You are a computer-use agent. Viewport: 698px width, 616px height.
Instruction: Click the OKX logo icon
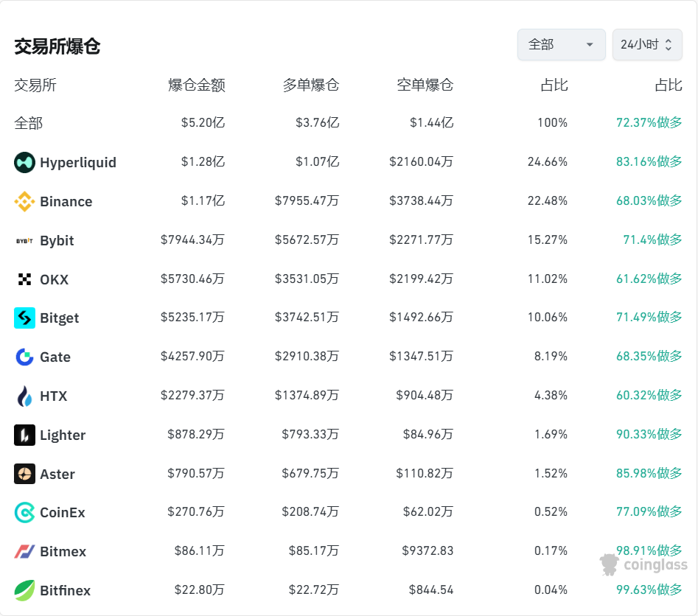tap(24, 279)
